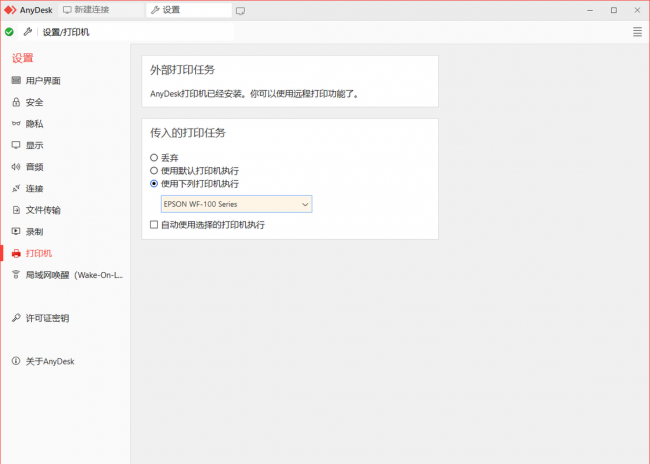Click the 传入的打印任务 heading
Image resolution: width=650 pixels, height=464 pixels.
pos(188,133)
